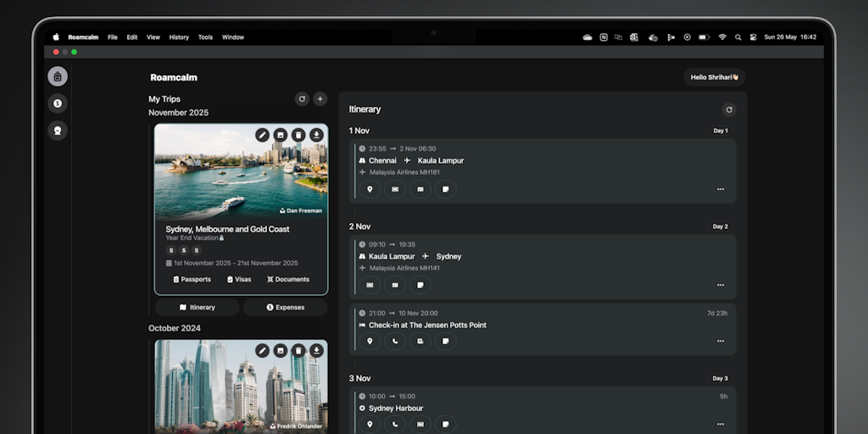This screenshot has width=868, height=434.
Task: Refresh the My Trips list
Action: coord(302,99)
